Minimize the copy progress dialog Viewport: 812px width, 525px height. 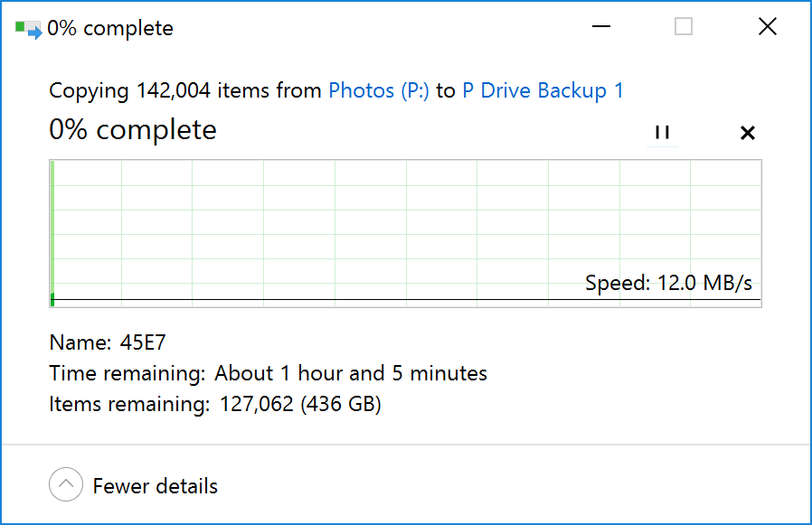601,26
